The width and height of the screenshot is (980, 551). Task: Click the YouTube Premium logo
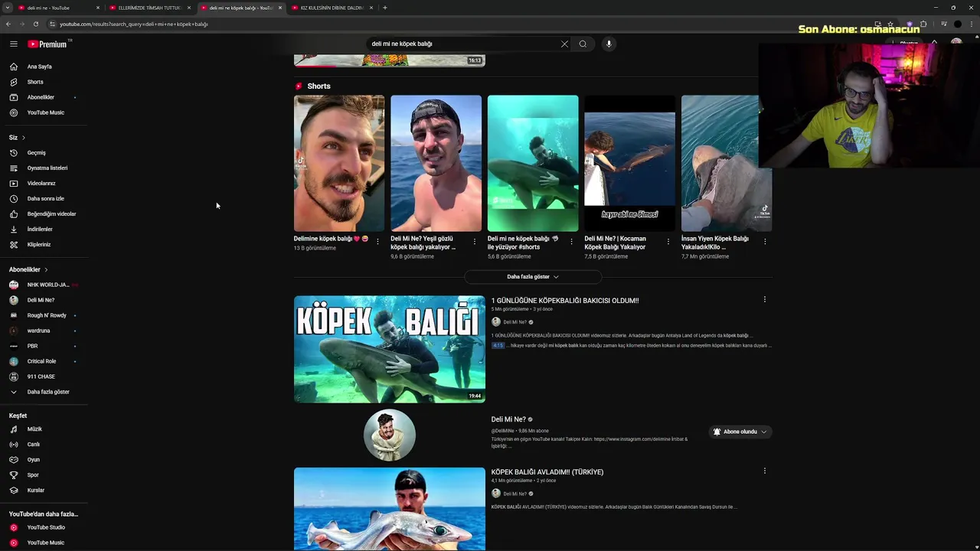click(x=47, y=44)
